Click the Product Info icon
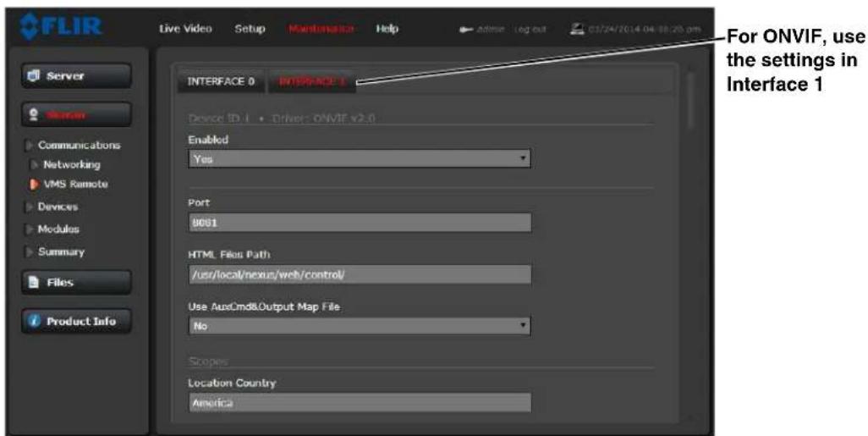This screenshot has height=436, width=868. pyautogui.click(x=35, y=322)
